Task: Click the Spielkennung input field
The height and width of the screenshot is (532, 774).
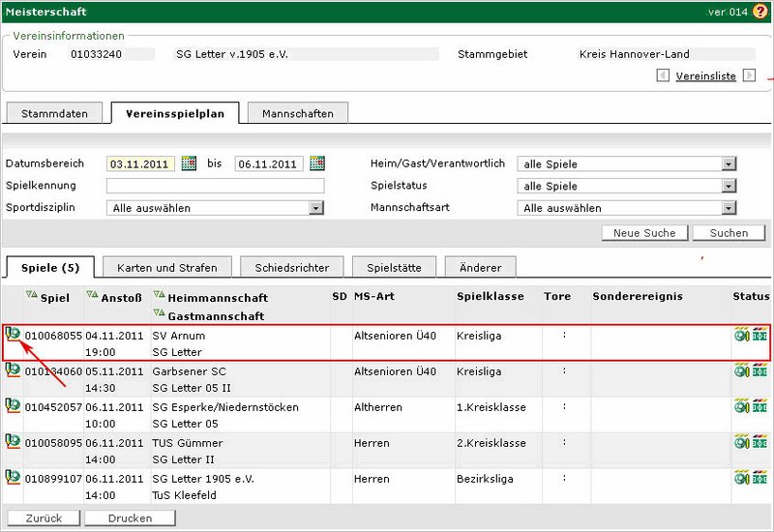Action: click(x=215, y=186)
